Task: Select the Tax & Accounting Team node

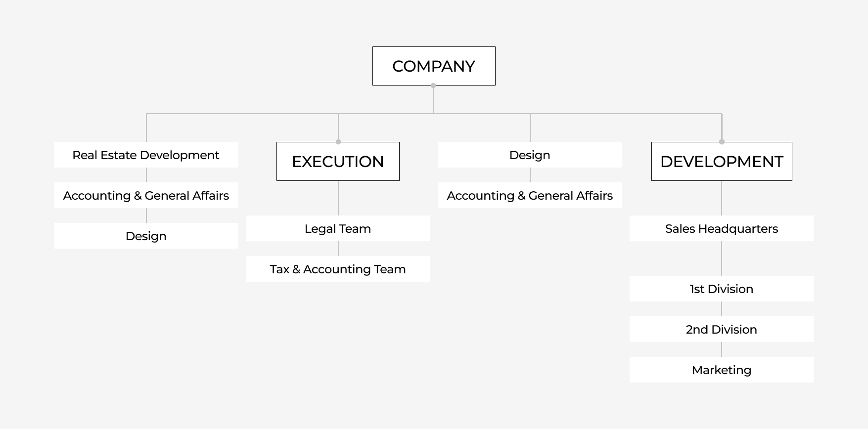Action: click(x=338, y=269)
